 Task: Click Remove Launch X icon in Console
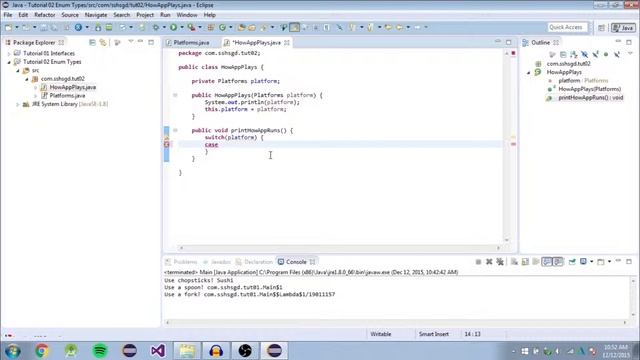[489, 262]
